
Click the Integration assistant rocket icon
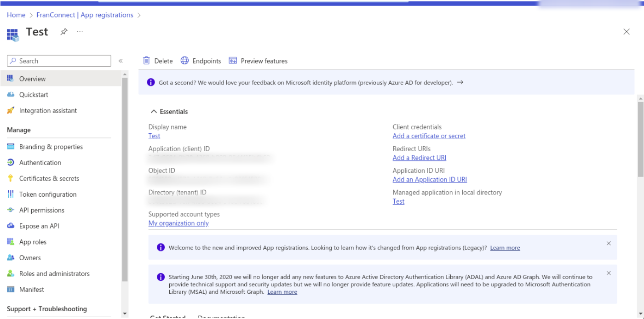[11, 111]
